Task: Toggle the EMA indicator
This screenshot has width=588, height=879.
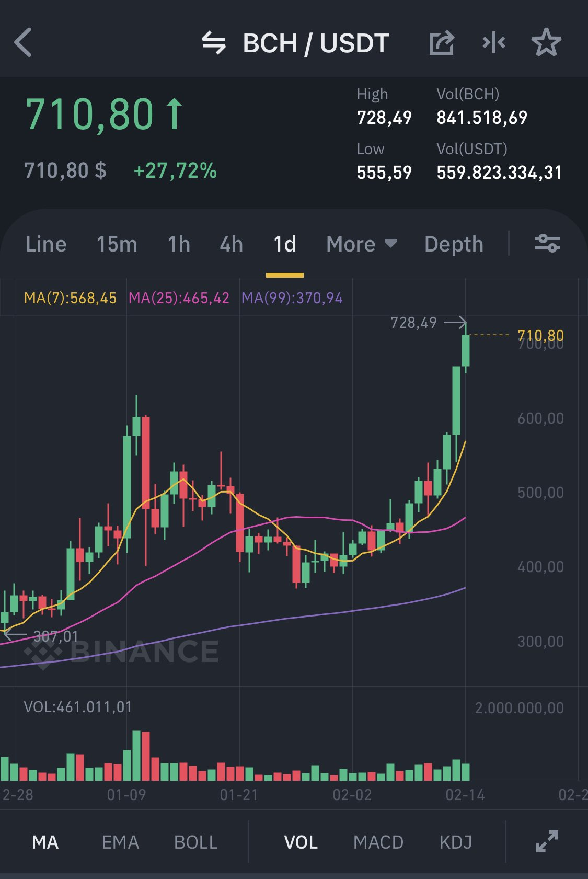Action: coord(120,842)
